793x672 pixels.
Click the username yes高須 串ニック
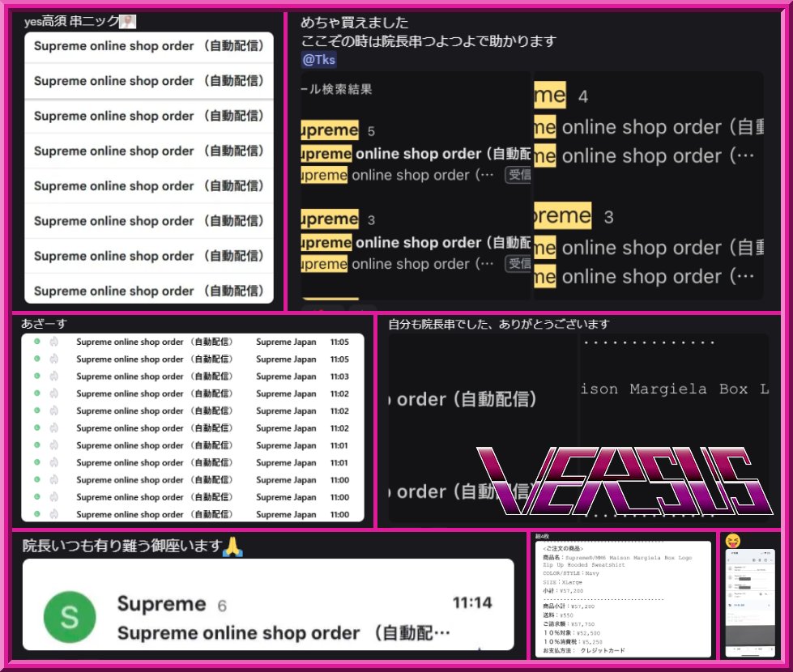[x=71, y=21]
